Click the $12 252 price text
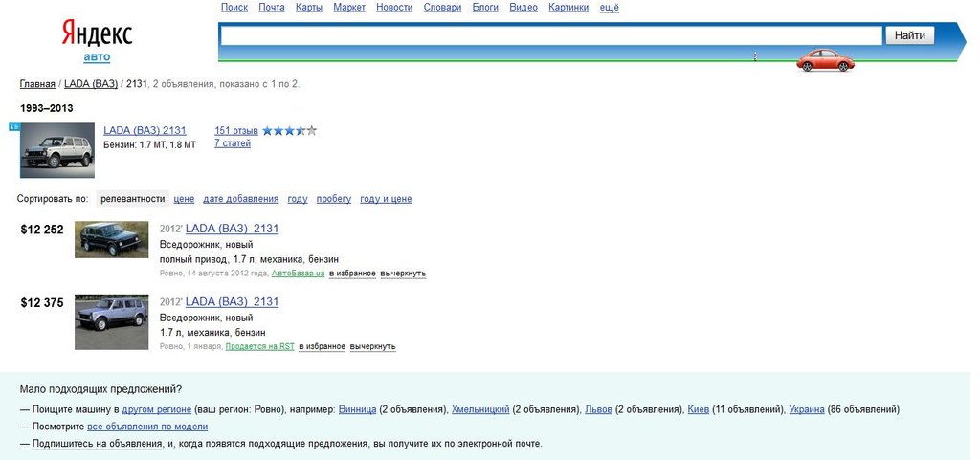 [42, 230]
